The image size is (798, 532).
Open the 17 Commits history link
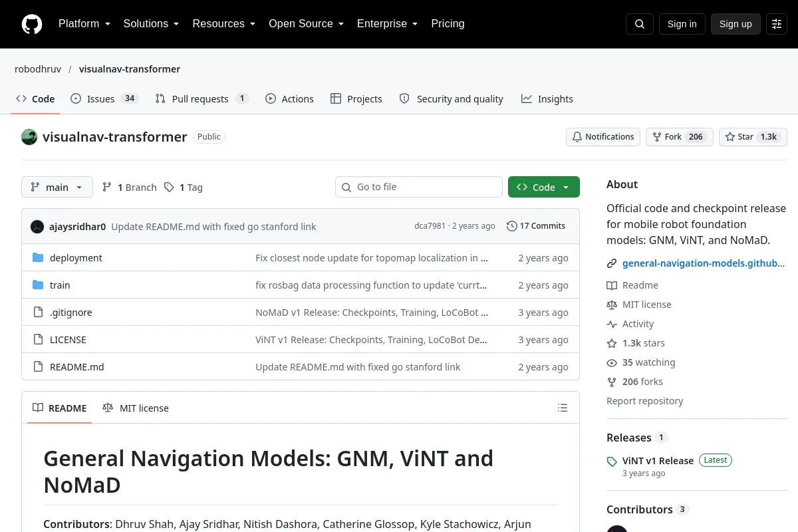(536, 226)
